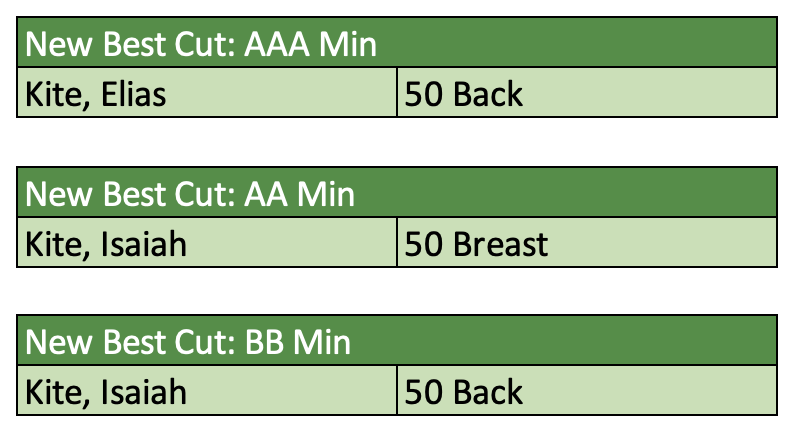Click 'Kite, Isaiah' cell under BB Min
Viewport: 788px width, 432px height.
[207, 391]
